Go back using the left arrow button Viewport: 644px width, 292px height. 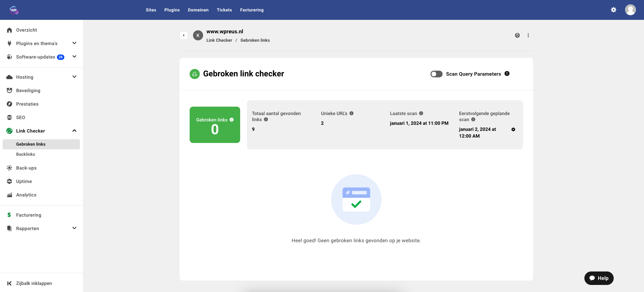point(184,35)
